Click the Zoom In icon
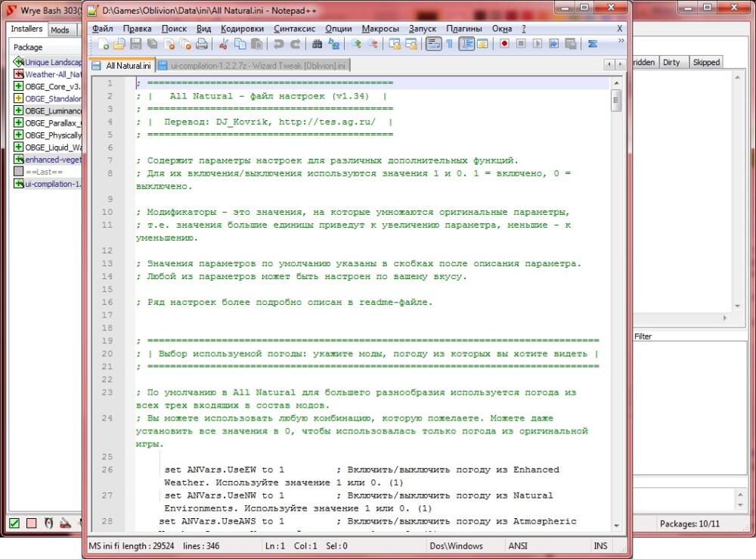Viewport: 756px width, 559px height. [x=356, y=45]
